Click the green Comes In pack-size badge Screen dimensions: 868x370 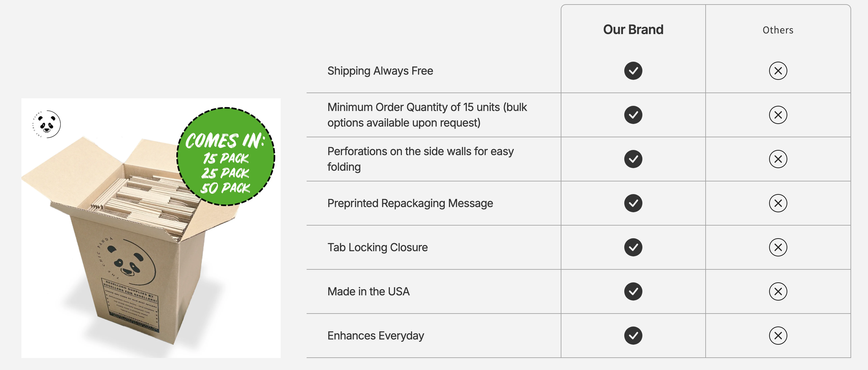pos(226,156)
